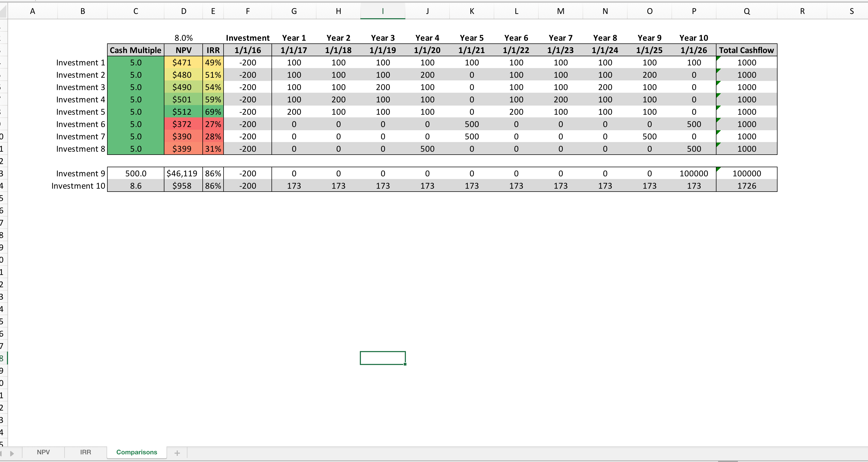This screenshot has width=868, height=462.
Task: Select Investment 7's Year 9 value 500
Action: point(649,136)
